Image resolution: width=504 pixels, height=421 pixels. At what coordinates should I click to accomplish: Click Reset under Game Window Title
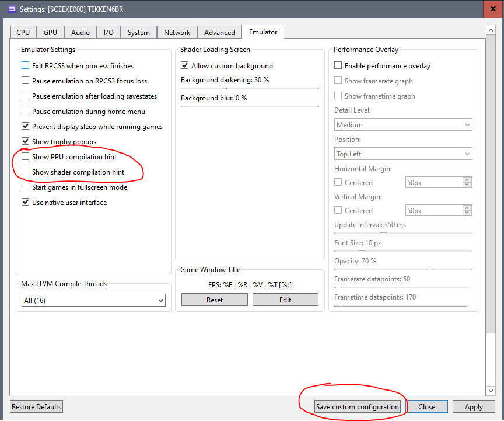pyautogui.click(x=214, y=300)
